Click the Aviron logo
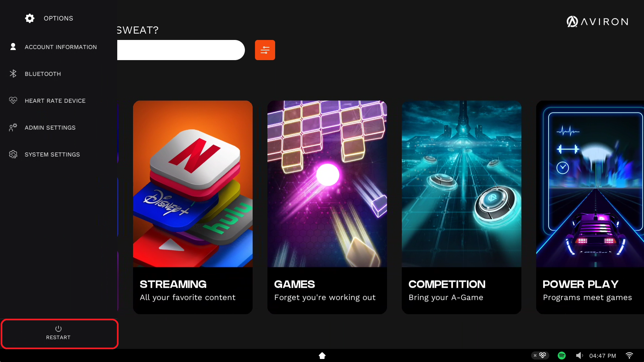 click(597, 22)
